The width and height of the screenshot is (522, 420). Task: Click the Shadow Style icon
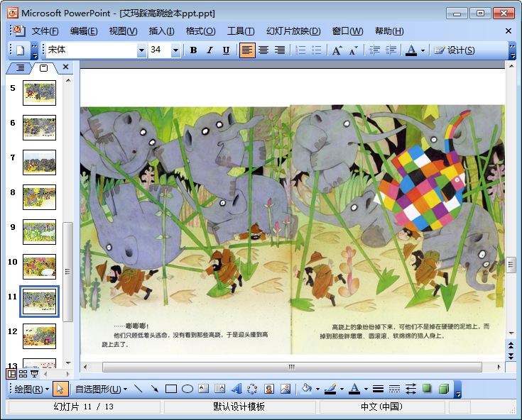[427, 388]
